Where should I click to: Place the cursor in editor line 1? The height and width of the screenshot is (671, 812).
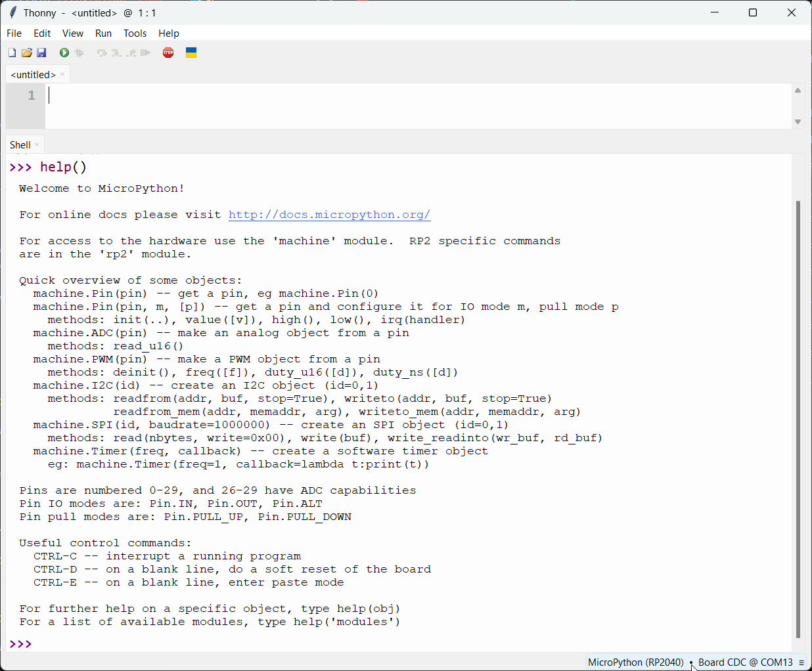click(418, 96)
